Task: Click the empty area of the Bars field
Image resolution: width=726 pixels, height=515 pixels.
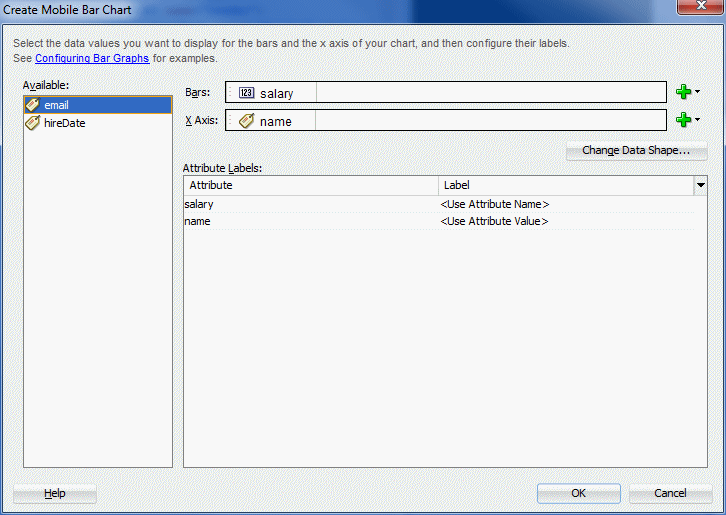Action: (x=491, y=93)
